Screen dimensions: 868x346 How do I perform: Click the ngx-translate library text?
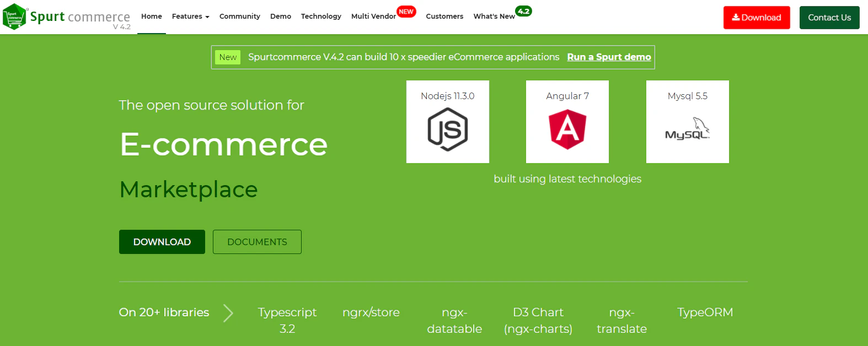[621, 321]
